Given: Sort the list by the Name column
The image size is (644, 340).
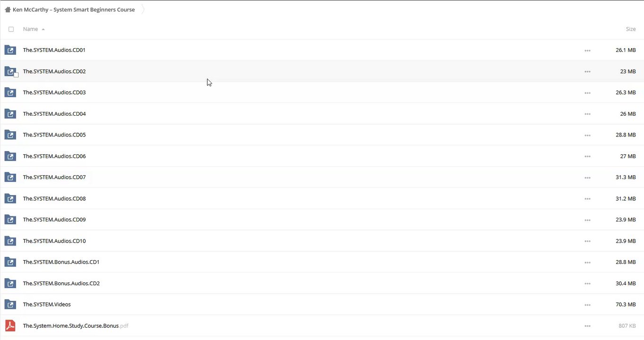Looking at the screenshot, I should (31, 29).
